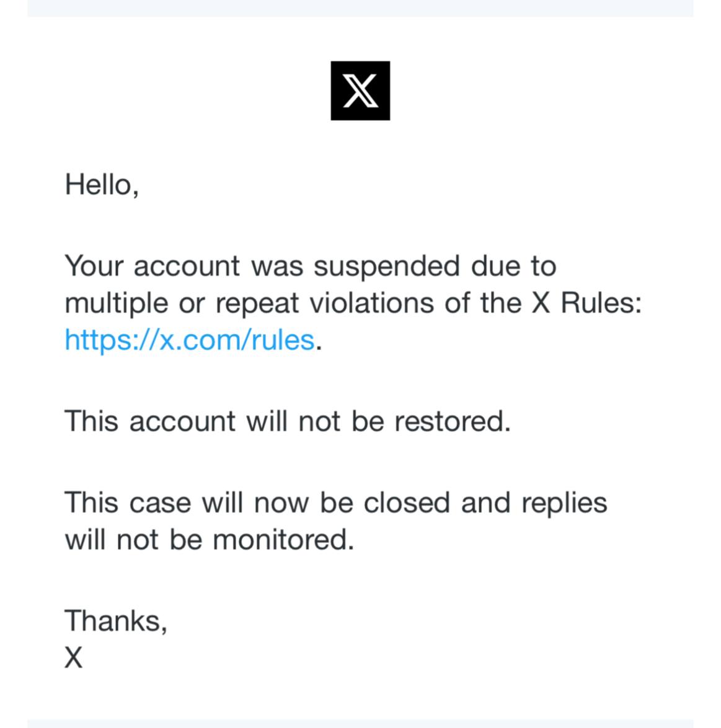Click the word "multiple" in the email
The height and width of the screenshot is (728, 721).
coord(116,304)
